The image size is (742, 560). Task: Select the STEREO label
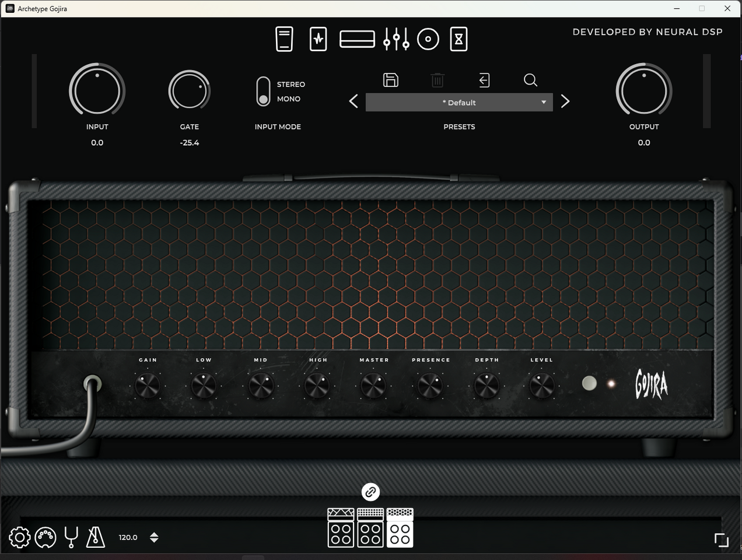click(x=291, y=85)
